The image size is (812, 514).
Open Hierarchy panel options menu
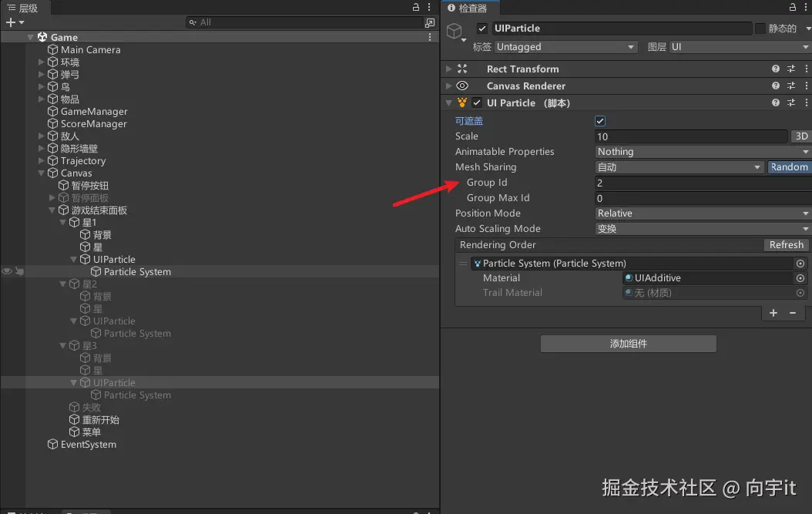point(429,7)
